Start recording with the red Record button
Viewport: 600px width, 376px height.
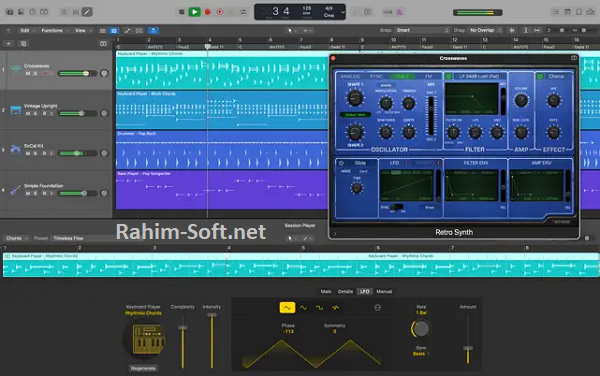point(208,12)
